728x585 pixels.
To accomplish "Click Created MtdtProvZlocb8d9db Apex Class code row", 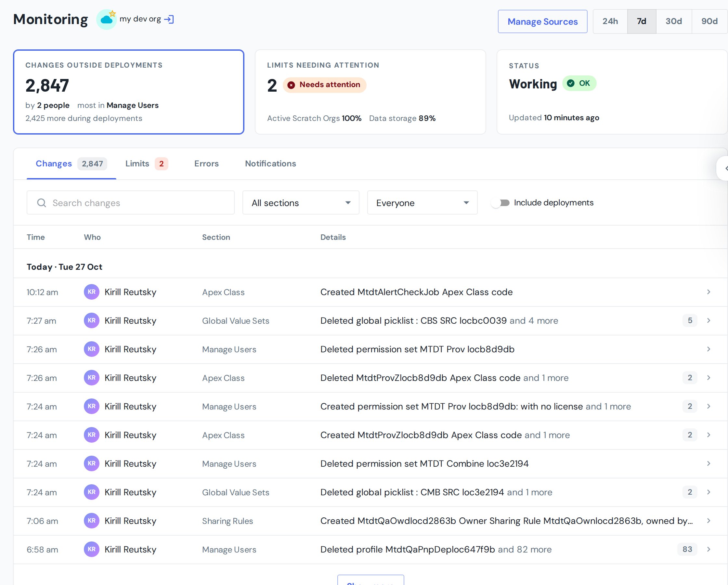I will pyautogui.click(x=370, y=435).
